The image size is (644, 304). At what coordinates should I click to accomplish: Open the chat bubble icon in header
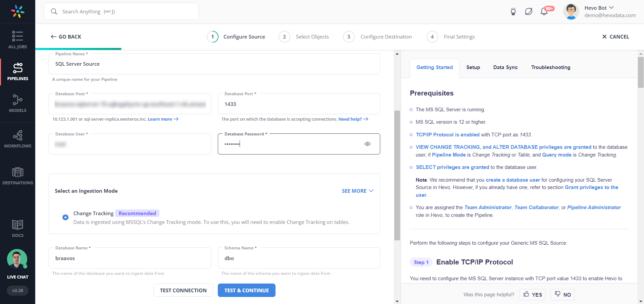[x=529, y=12]
